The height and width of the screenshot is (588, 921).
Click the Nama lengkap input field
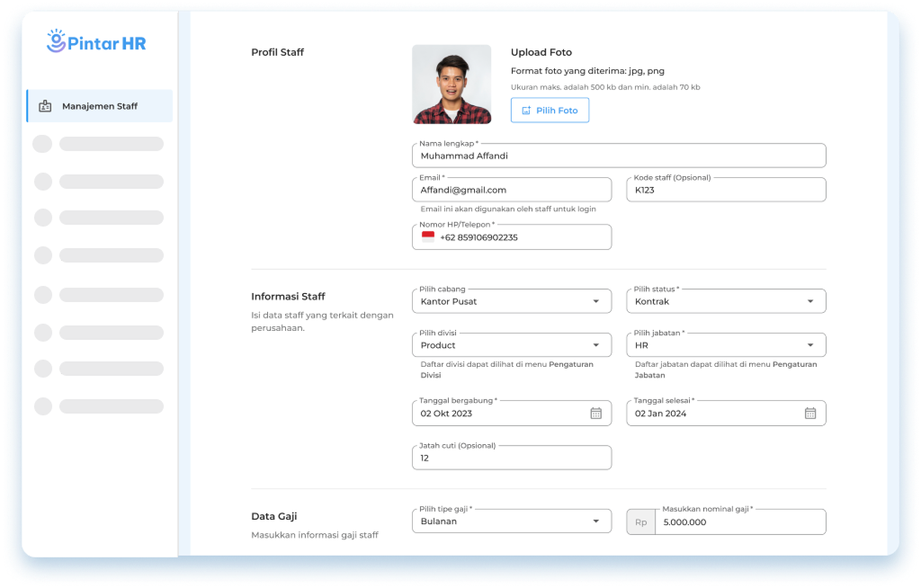click(619, 156)
